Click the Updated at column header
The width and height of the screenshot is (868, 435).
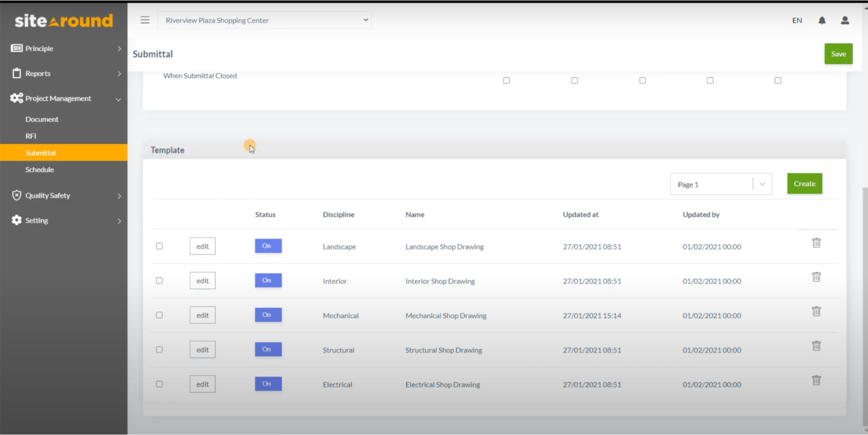coord(581,215)
